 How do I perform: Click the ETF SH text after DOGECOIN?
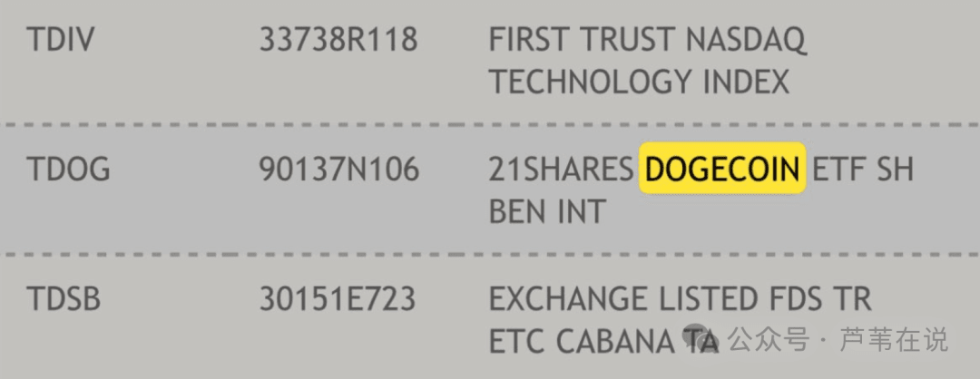click(x=862, y=170)
